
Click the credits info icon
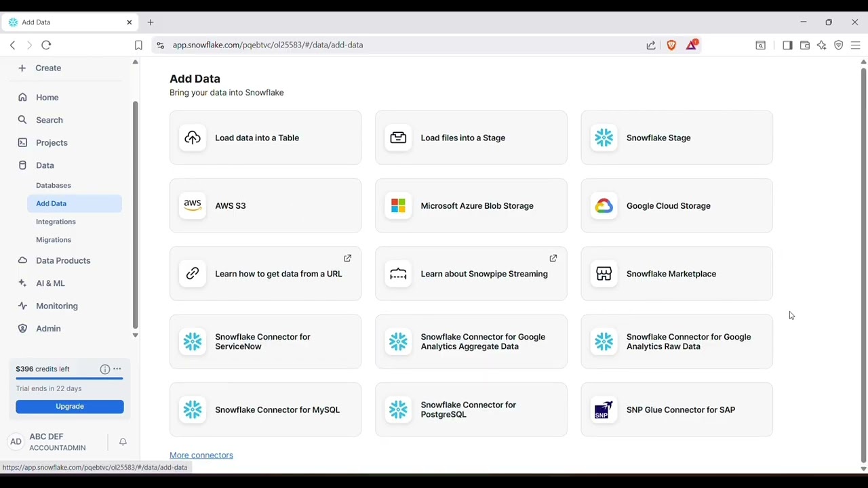[x=105, y=369]
